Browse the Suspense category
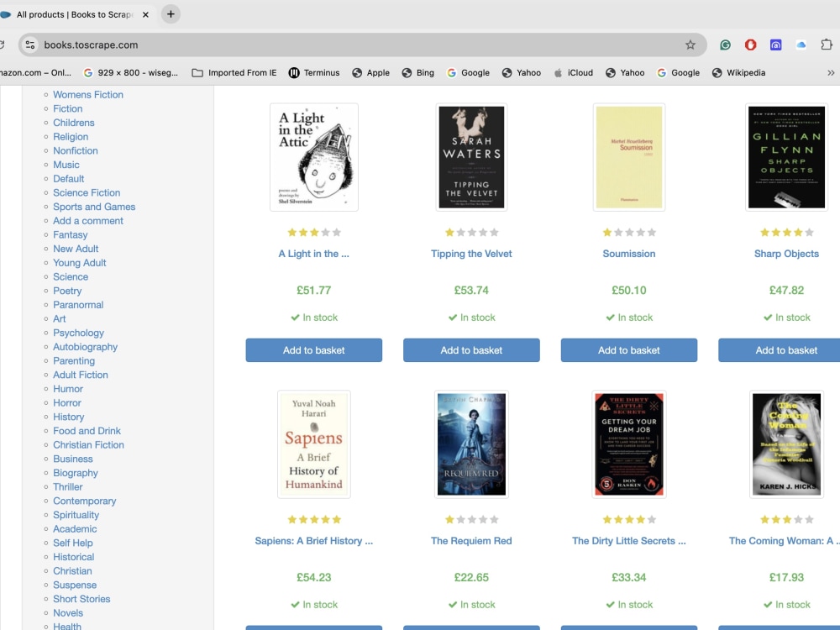 click(75, 585)
